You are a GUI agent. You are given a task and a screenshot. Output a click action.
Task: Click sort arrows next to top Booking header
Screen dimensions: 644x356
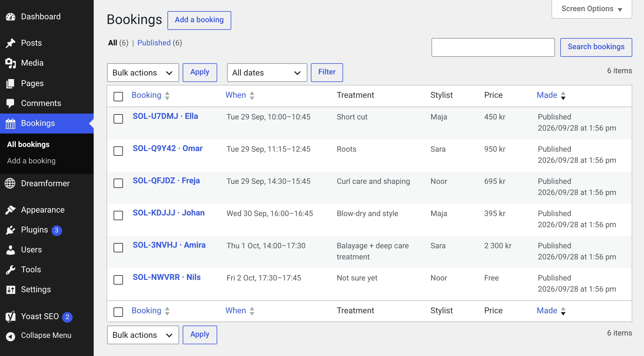coord(167,95)
